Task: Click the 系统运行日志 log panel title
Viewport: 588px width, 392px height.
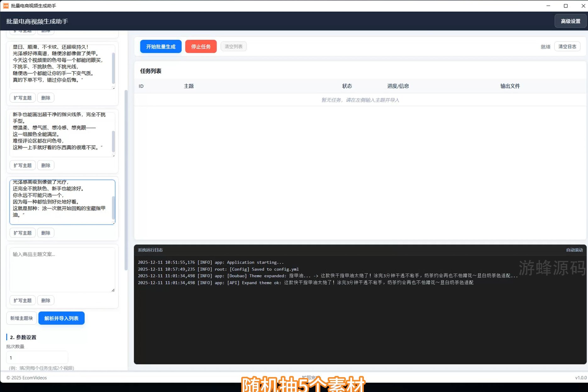Action: coord(150,250)
